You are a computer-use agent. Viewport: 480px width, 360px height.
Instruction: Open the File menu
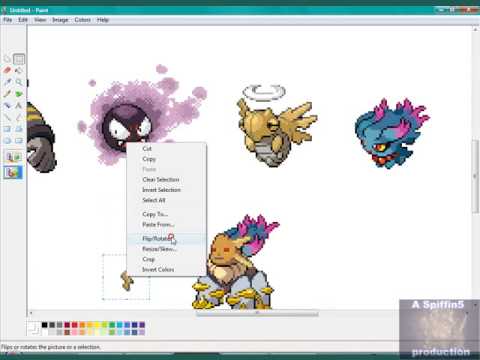pyautogui.click(x=7, y=20)
